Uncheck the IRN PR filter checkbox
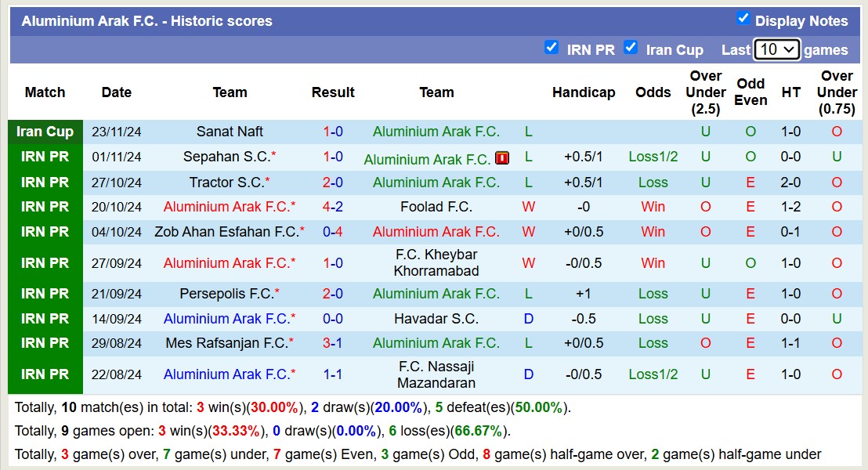 coord(552,48)
